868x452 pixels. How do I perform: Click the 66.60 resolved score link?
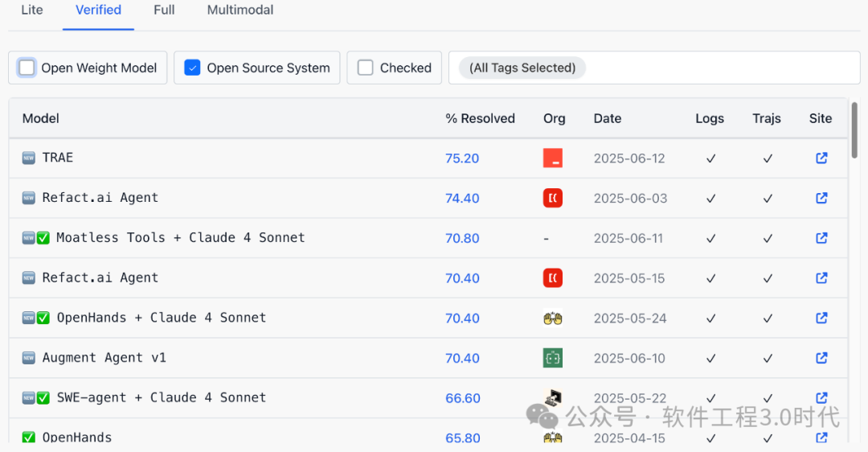tap(463, 398)
